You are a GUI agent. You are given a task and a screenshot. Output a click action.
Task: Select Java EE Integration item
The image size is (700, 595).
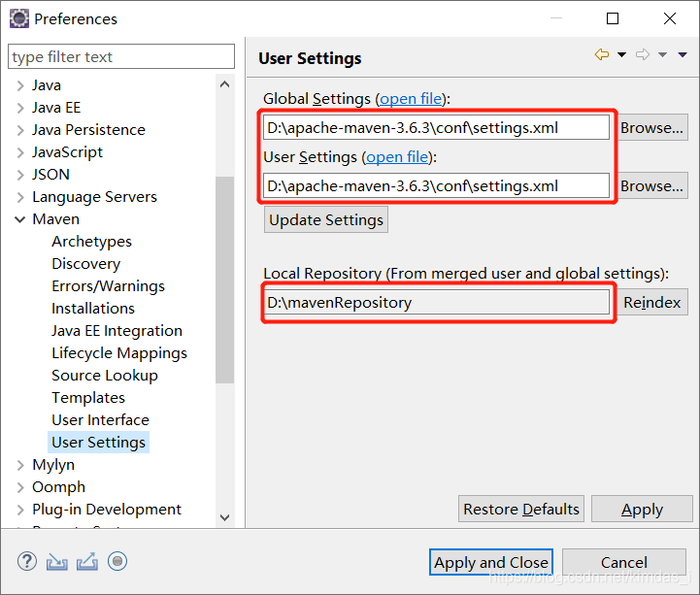[117, 331]
